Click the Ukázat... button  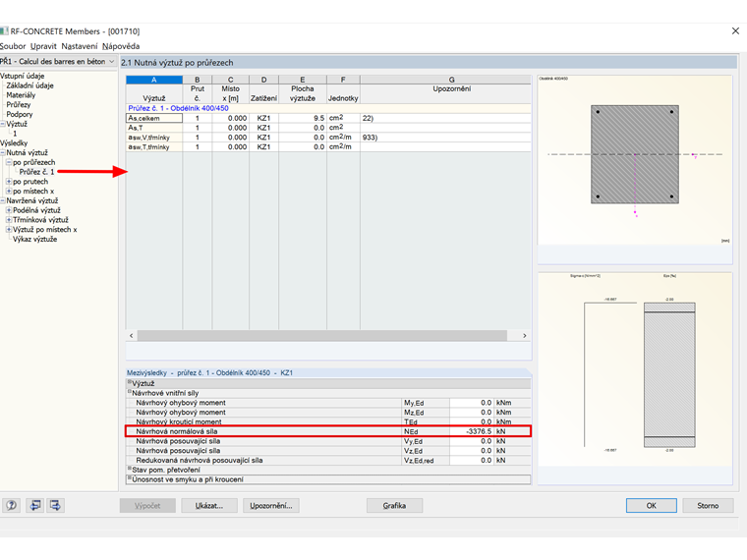point(209,505)
